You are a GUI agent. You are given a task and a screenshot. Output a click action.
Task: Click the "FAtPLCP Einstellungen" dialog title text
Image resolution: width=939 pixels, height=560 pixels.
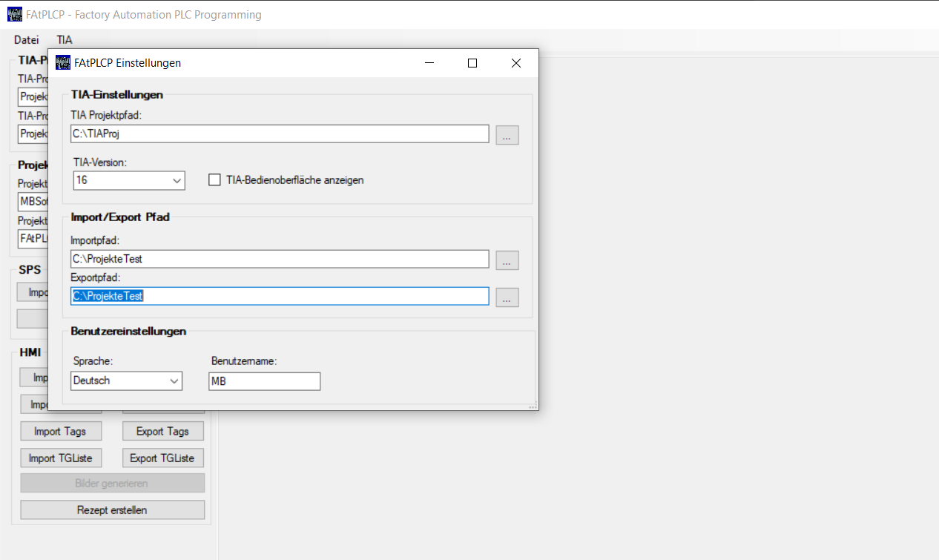tap(128, 63)
